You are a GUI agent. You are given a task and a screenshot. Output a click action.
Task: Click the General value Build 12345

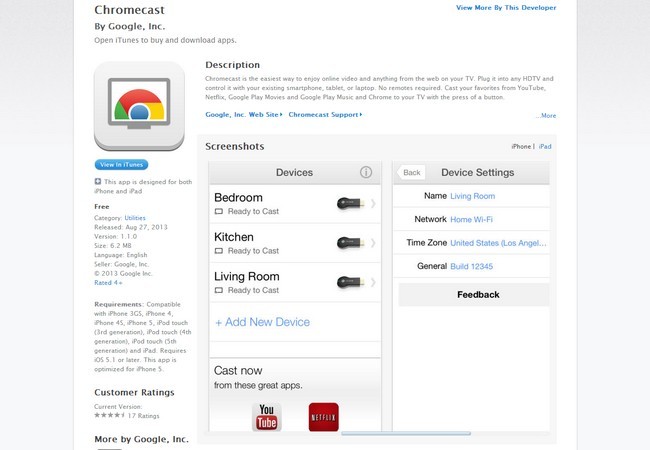tap(472, 266)
